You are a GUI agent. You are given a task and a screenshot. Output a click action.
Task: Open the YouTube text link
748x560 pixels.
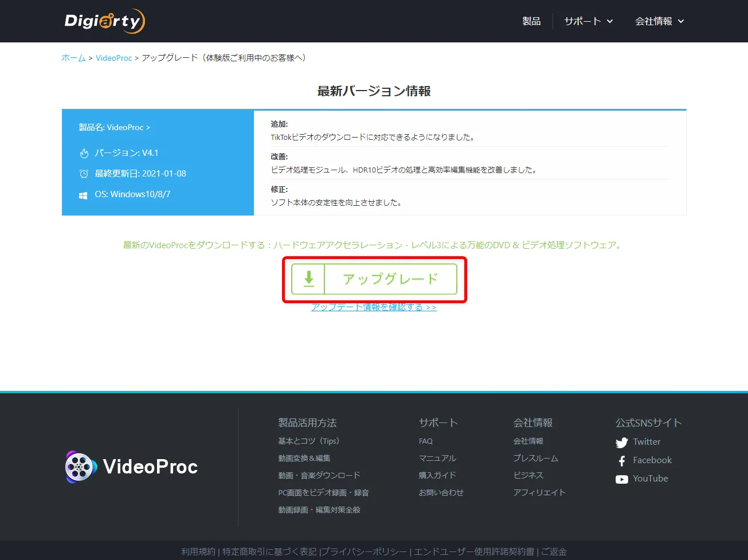[x=651, y=479]
